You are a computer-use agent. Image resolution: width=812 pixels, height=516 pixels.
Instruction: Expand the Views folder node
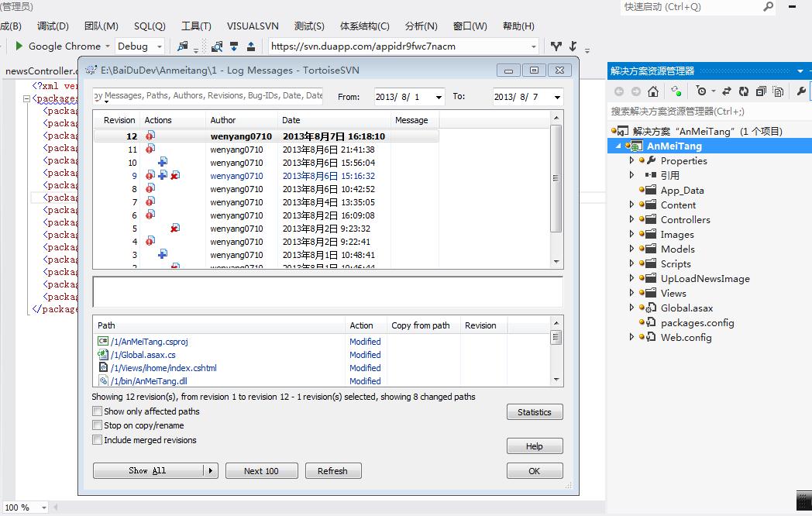pos(631,293)
